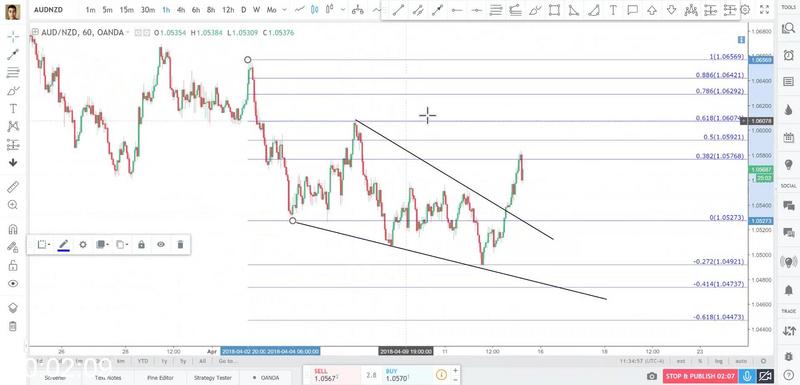
Task: Toggle the magnet mode
Action: pyautogui.click(x=13, y=229)
